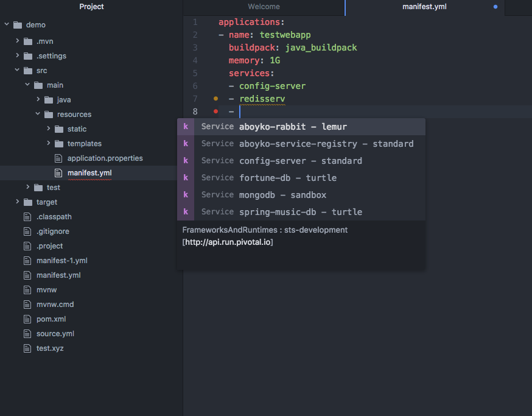Expand the .mvn folder chevron
This screenshot has width=532, height=416.
click(17, 41)
